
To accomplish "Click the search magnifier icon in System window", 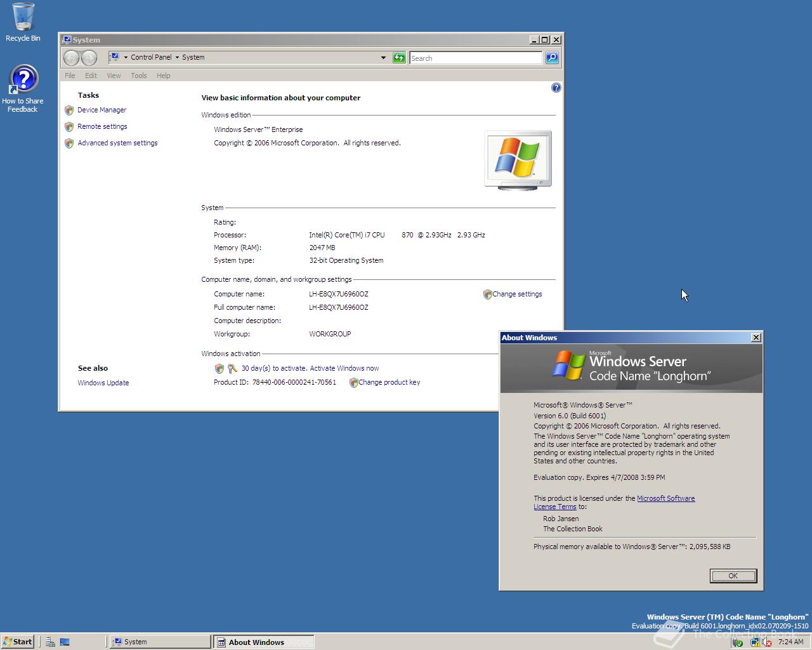I will click(552, 58).
